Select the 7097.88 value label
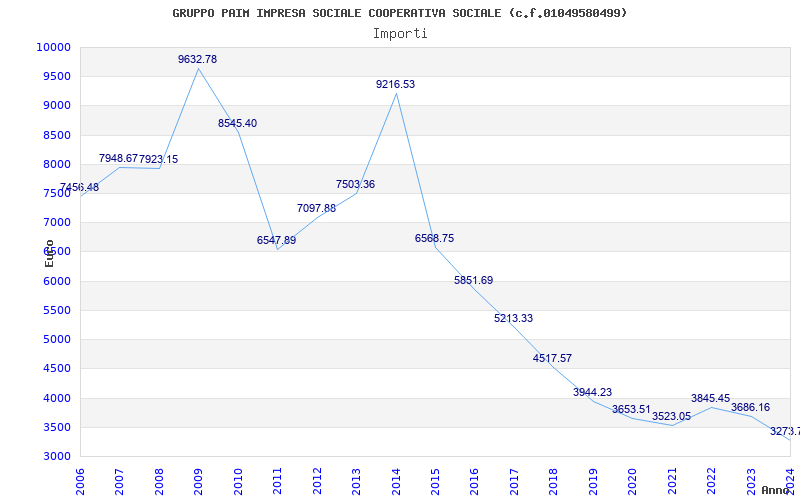 [316, 208]
